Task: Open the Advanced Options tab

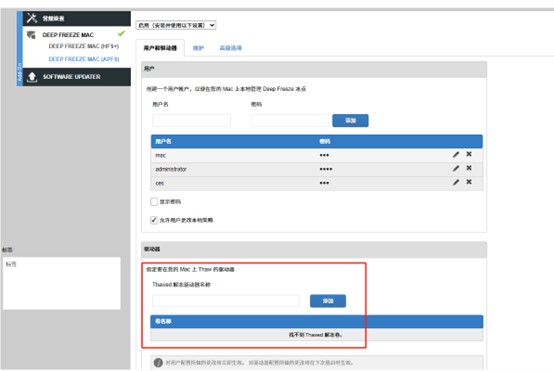Action: click(x=230, y=48)
